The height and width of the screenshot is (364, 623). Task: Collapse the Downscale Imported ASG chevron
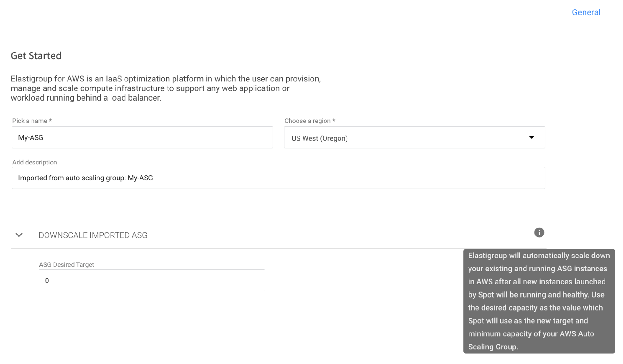pyautogui.click(x=19, y=235)
